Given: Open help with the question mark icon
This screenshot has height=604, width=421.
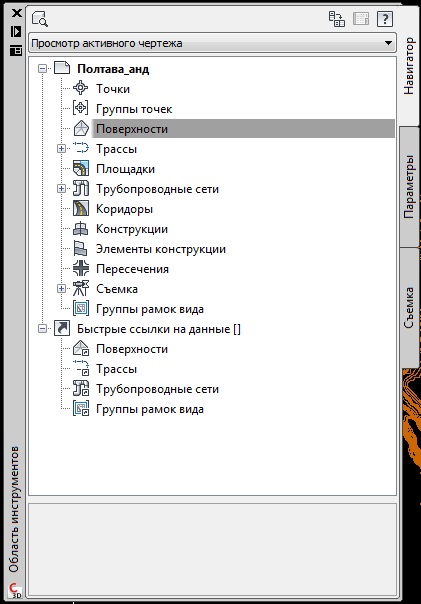Looking at the screenshot, I should click(x=385, y=18).
